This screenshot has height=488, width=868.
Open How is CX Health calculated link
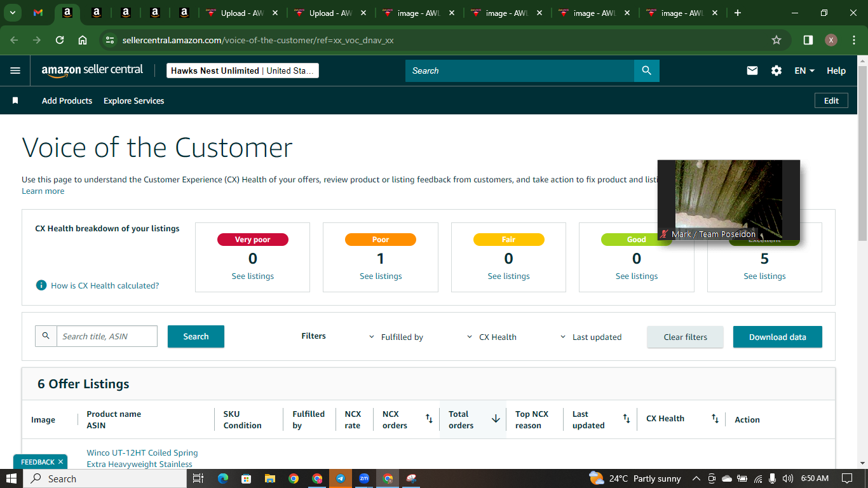pyautogui.click(x=105, y=285)
